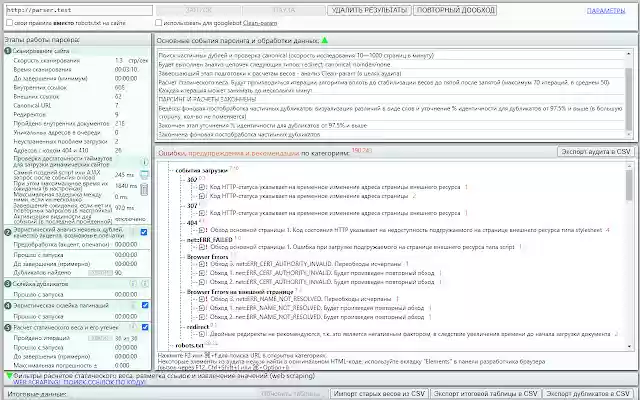Click the audit tree scroll-down arrow
This screenshot has width=640, height=400.
(629, 347)
